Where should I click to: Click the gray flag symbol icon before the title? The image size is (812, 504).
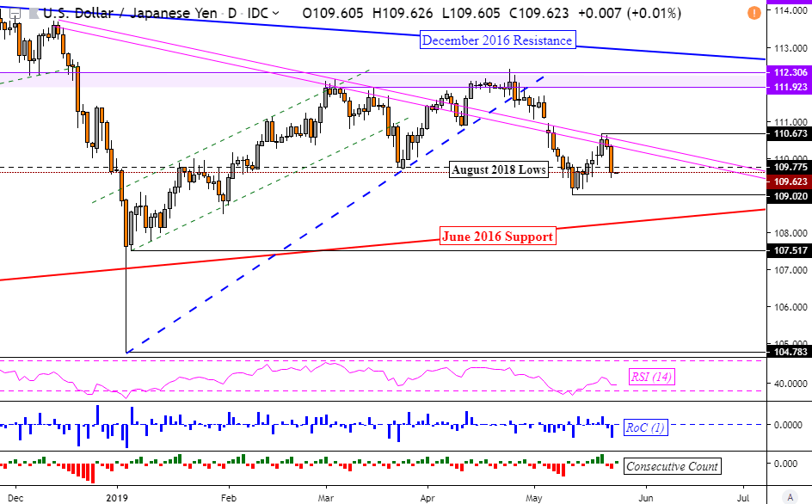coord(34,14)
